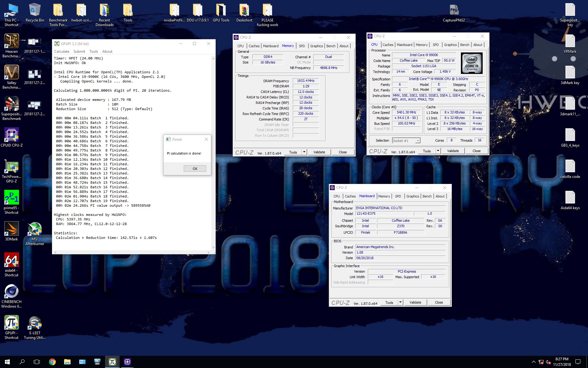Launch Google Chrome from the taskbar

(x=52, y=362)
